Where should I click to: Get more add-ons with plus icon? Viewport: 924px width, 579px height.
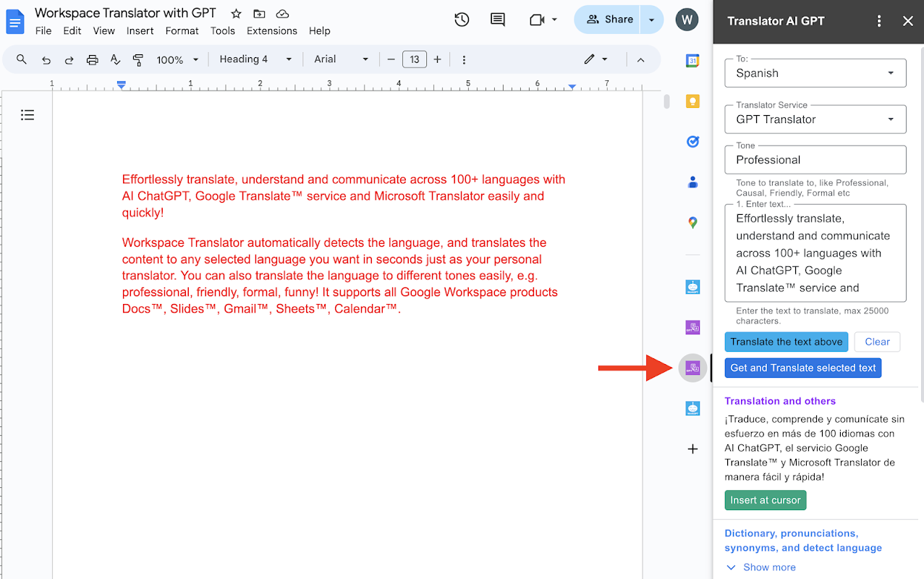[692, 449]
